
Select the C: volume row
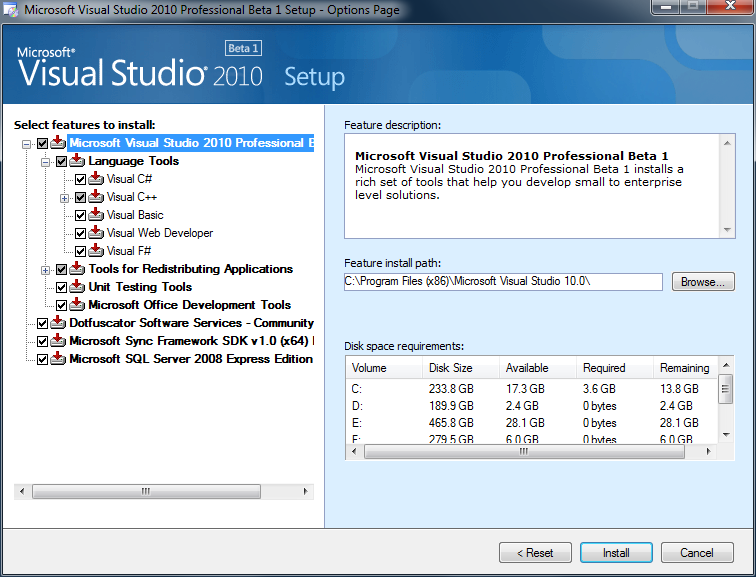pyautogui.click(x=532, y=389)
